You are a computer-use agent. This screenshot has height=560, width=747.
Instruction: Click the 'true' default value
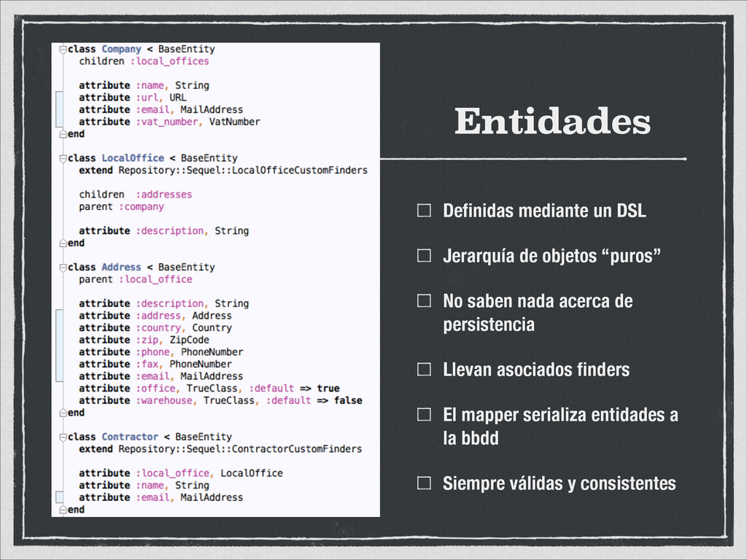tap(328, 389)
